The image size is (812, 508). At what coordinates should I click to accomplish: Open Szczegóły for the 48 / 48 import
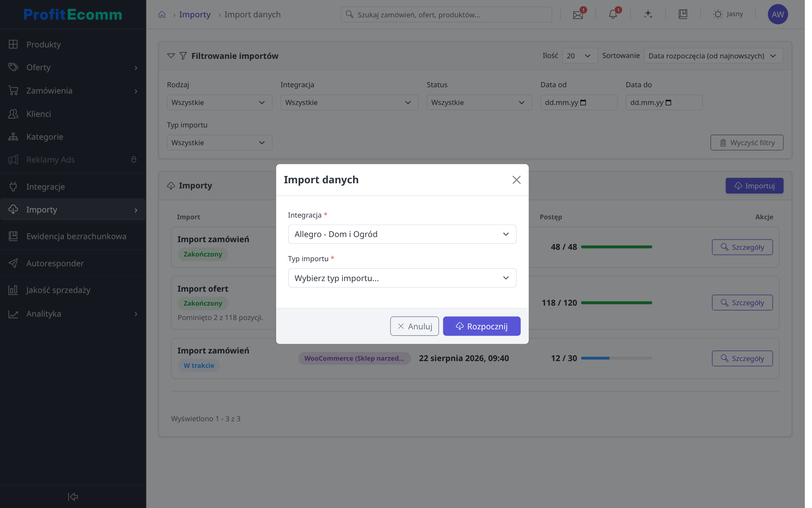(742, 247)
